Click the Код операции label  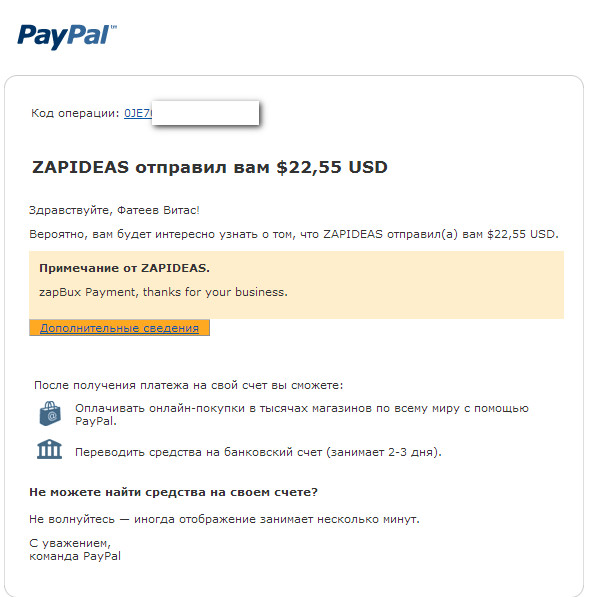[76, 113]
